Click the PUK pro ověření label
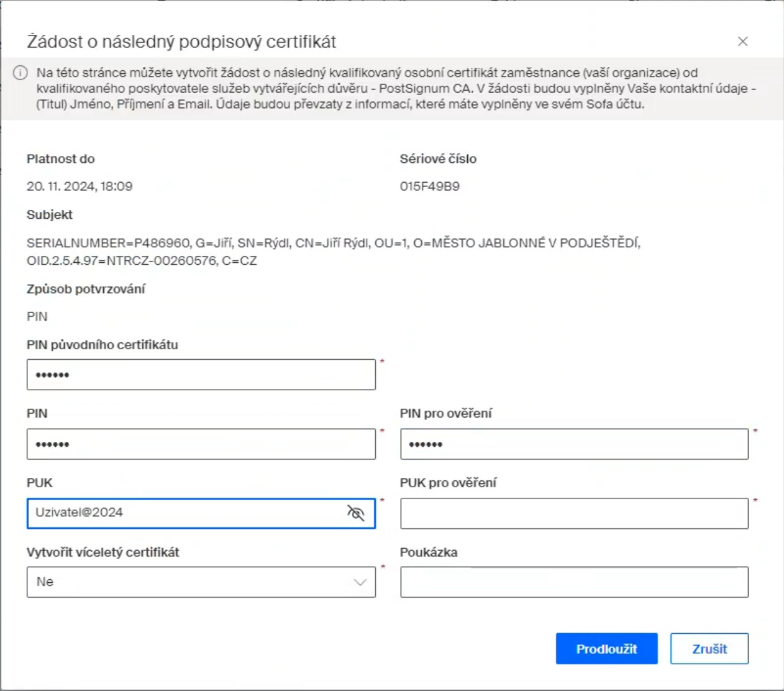 pyautogui.click(x=448, y=483)
